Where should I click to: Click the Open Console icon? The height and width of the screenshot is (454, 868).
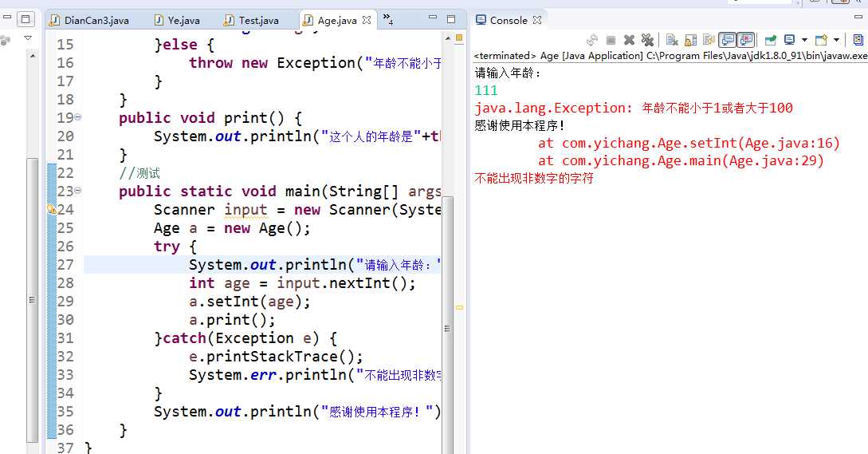[822, 40]
